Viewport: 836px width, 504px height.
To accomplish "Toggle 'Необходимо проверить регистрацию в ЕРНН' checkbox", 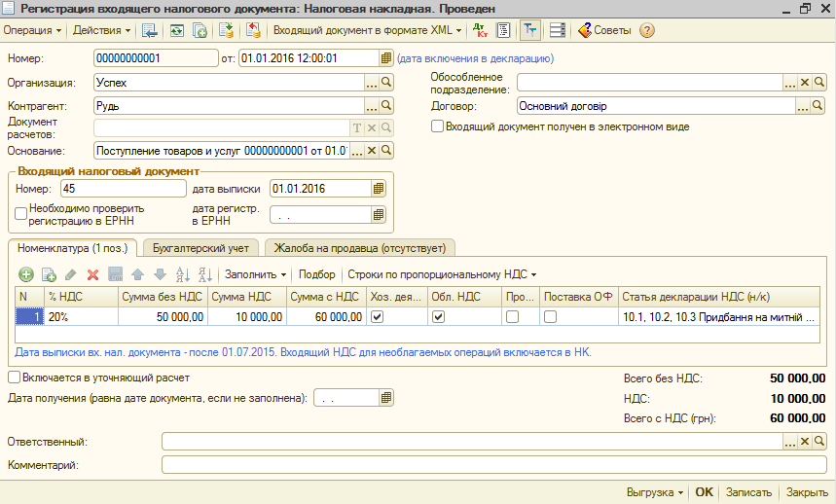I will [x=21, y=214].
